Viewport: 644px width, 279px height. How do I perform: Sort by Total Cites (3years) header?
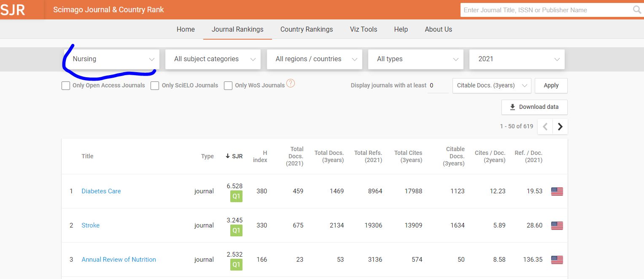click(x=408, y=156)
